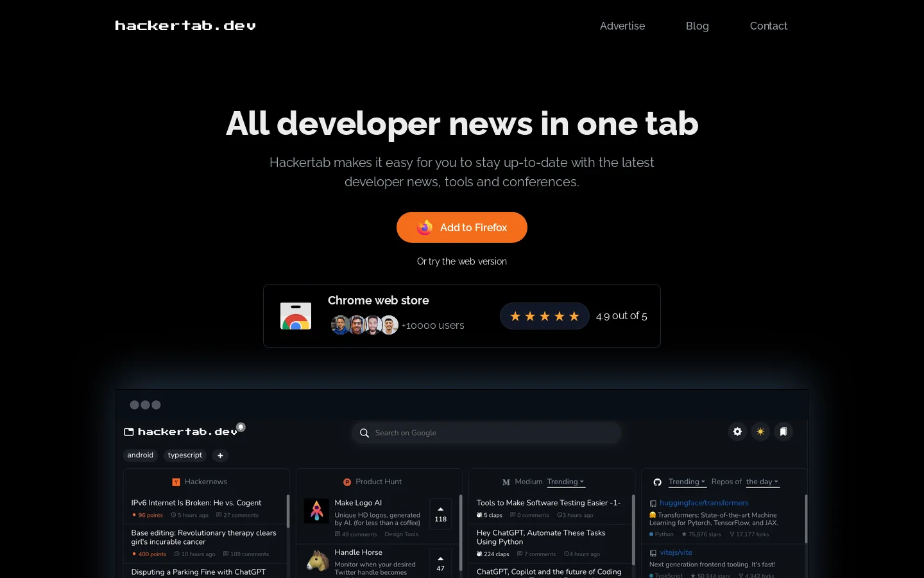Click '109 comments' on Base editing story
This screenshot has width=924, height=578.
click(246, 554)
